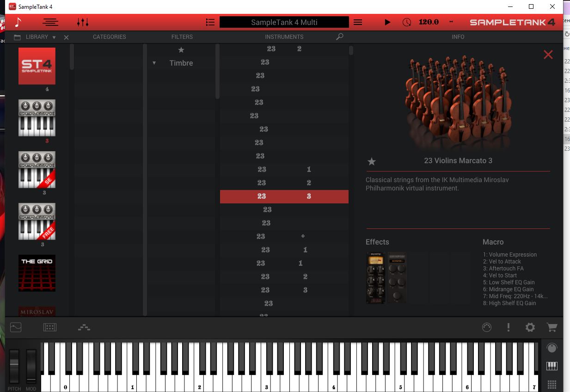Click the MOD wheel
The height and width of the screenshot is (392, 570).
[31, 366]
